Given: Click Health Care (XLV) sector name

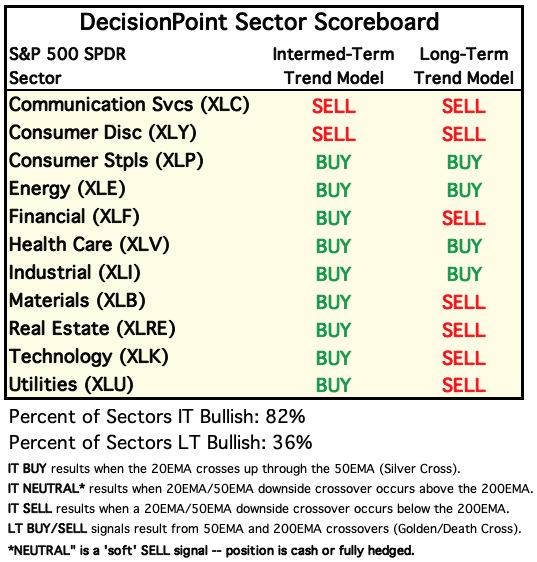Looking at the screenshot, I should (x=89, y=245).
